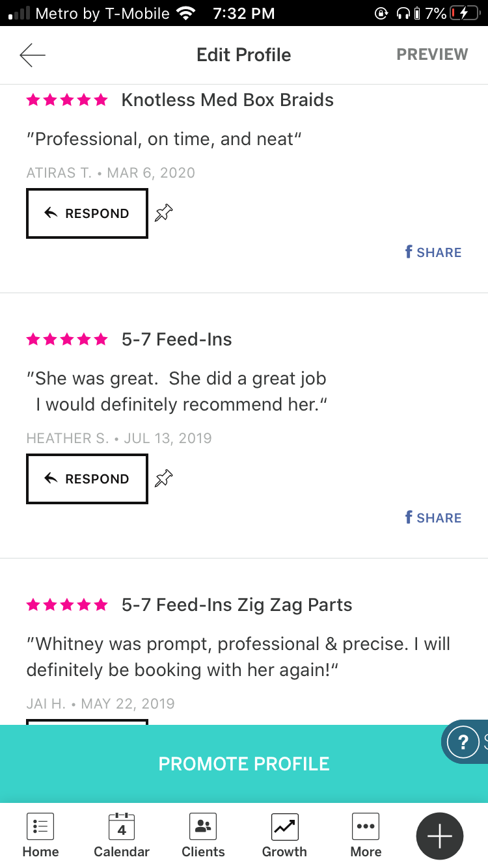488x868 pixels.
Task: Share Atiras T.'s review on Facebook
Action: pos(433,252)
